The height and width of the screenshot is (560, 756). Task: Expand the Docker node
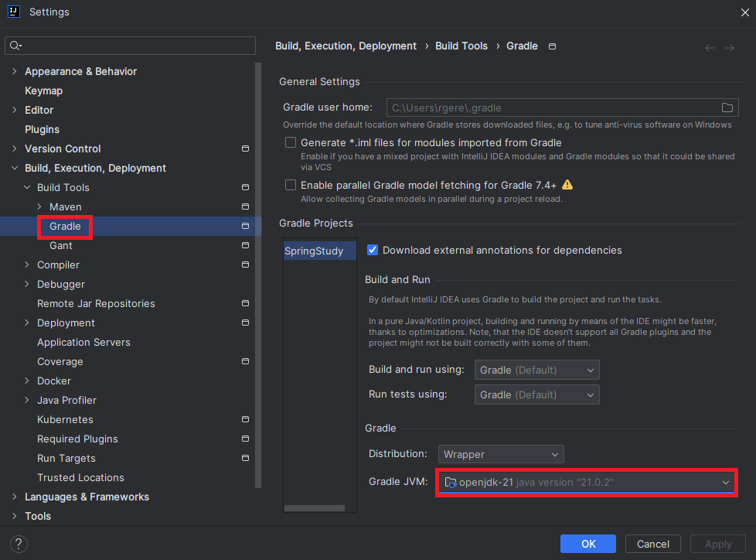(x=27, y=381)
